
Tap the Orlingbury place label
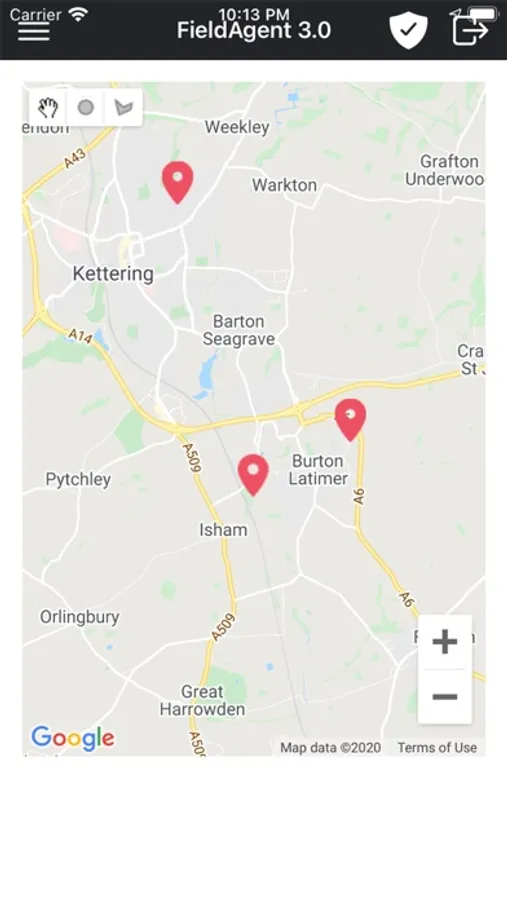click(x=79, y=617)
